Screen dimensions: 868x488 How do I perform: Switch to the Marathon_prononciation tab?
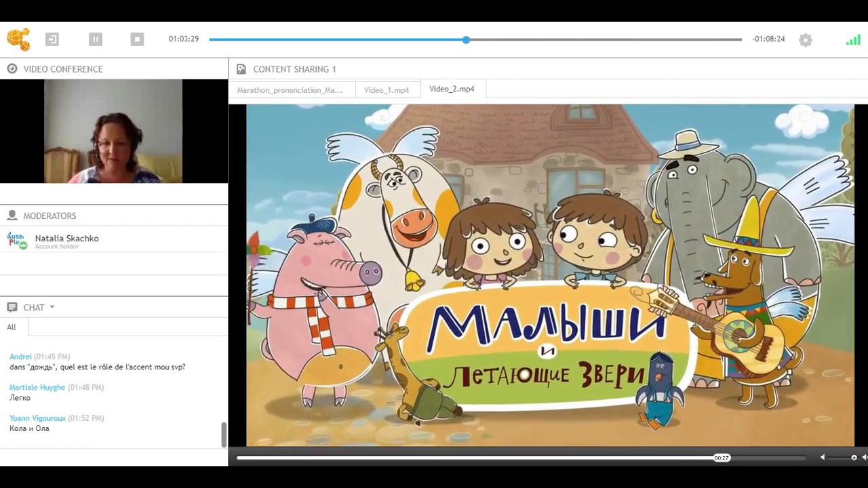[292, 89]
